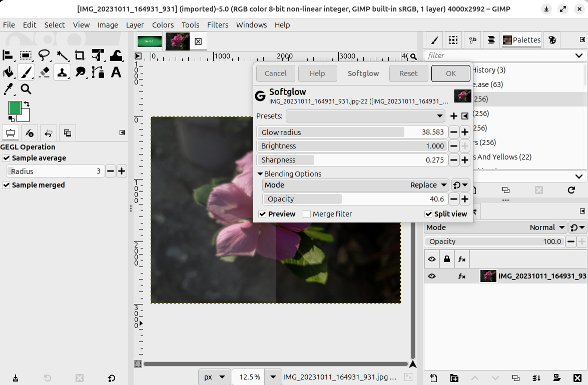Hide the IMG_20231011 layer with eye icon
588x385 pixels.
tap(431, 276)
